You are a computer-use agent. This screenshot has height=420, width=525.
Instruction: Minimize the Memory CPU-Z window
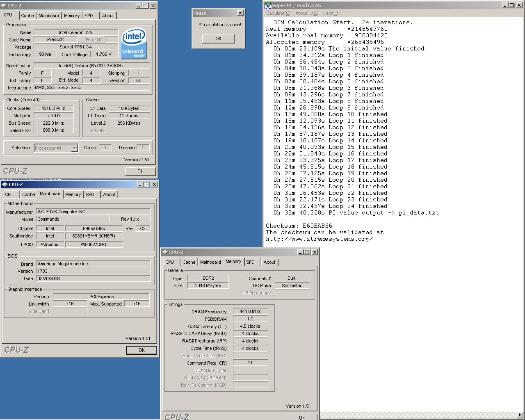(300, 252)
